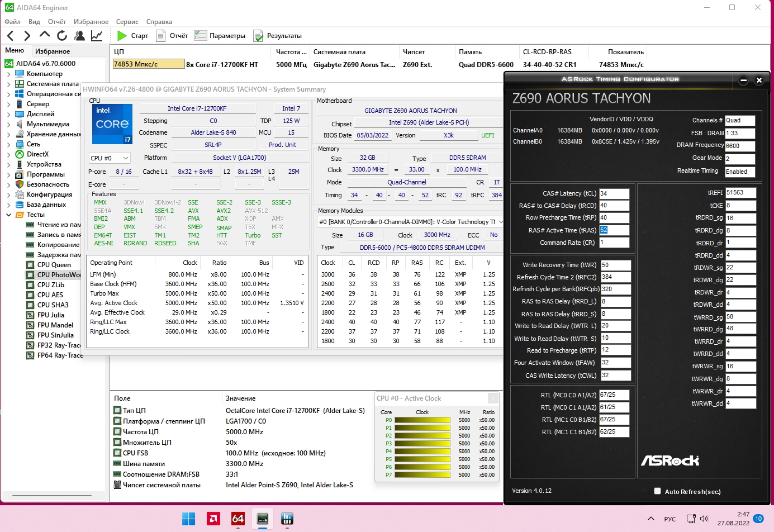Select the DirectX node in the tree

click(37, 154)
